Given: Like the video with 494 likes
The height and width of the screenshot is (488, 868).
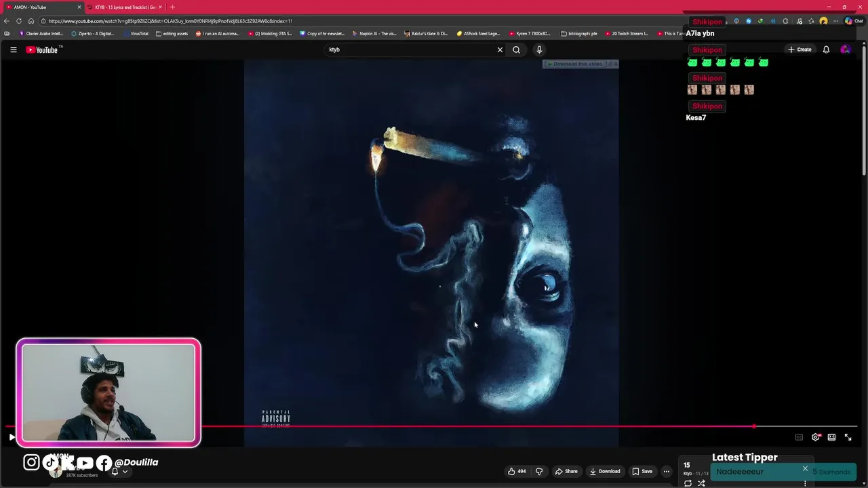Looking at the screenshot, I should (517, 471).
